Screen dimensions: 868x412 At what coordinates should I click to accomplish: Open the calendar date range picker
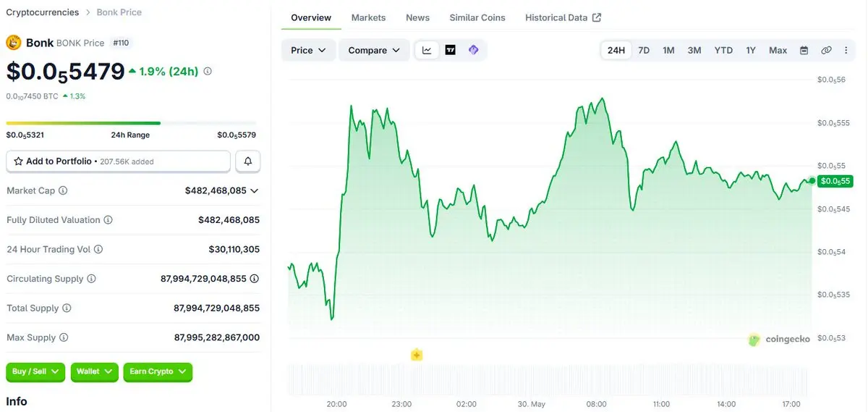(x=804, y=50)
